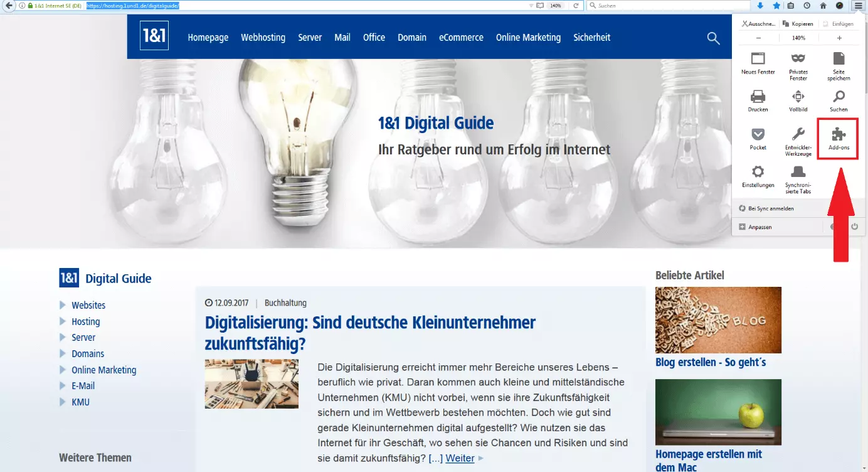
Task: Click the home icon in toolbar
Action: (x=823, y=6)
